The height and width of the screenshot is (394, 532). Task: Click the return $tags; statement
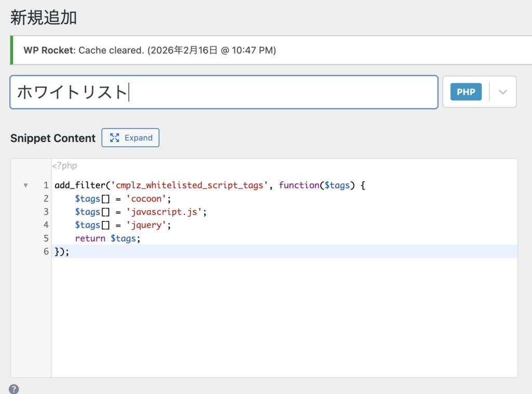pyautogui.click(x=108, y=239)
